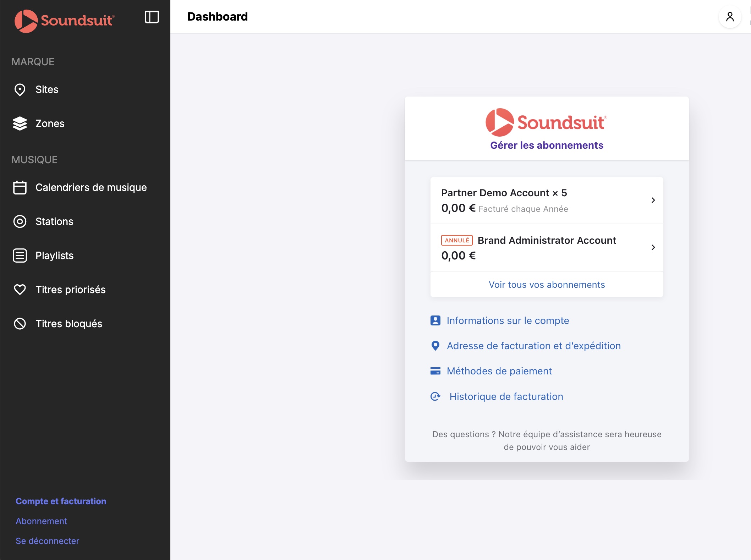The width and height of the screenshot is (751, 560).
Task: Click the heart icon for Titres priorisés
Action: pyautogui.click(x=20, y=290)
